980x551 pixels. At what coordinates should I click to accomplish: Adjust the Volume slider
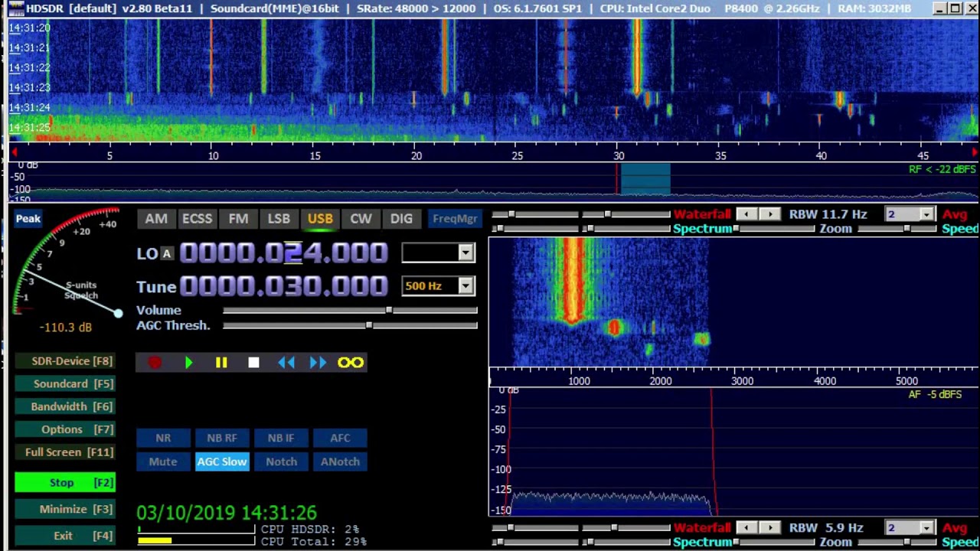pyautogui.click(x=350, y=310)
